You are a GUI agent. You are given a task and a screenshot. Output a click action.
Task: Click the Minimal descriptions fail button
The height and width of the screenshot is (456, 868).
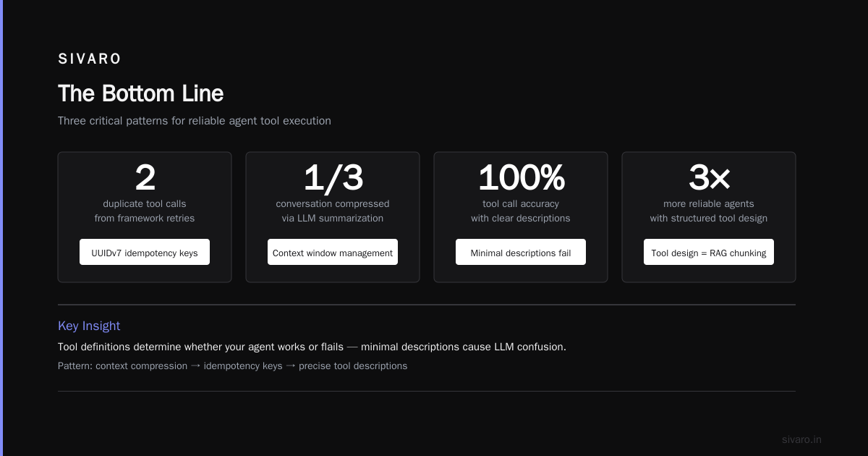(x=521, y=253)
